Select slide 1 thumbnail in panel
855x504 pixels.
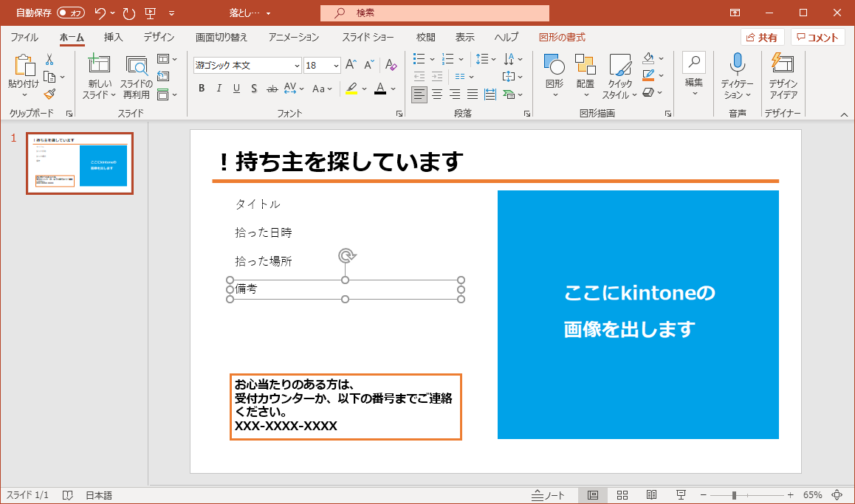click(80, 163)
